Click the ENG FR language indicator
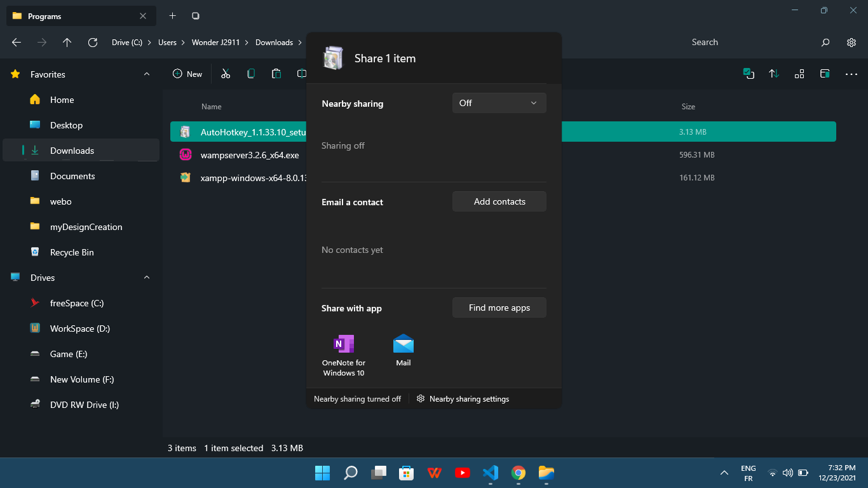The width and height of the screenshot is (868, 488). point(749,473)
